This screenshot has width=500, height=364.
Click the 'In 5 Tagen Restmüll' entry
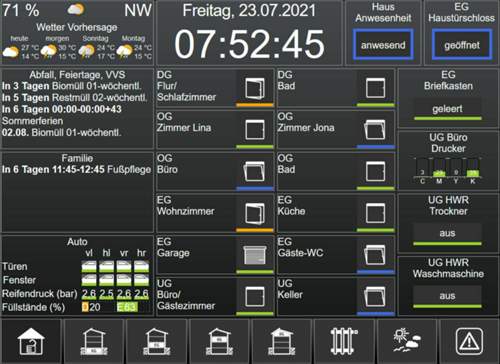click(74, 98)
